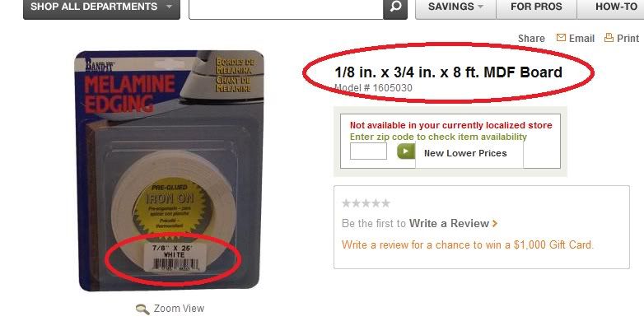
Task: Click the zip code input field
Action: [x=368, y=151]
